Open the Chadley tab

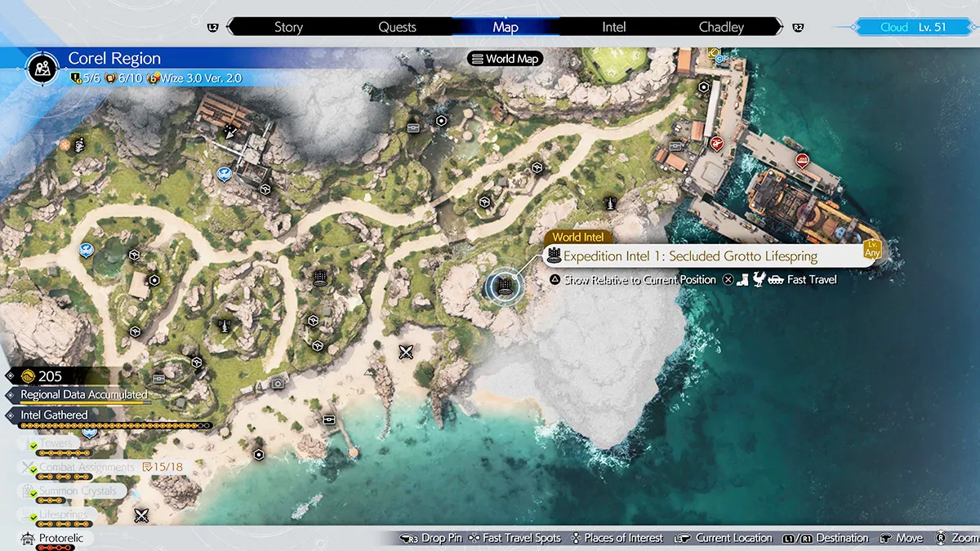click(721, 27)
